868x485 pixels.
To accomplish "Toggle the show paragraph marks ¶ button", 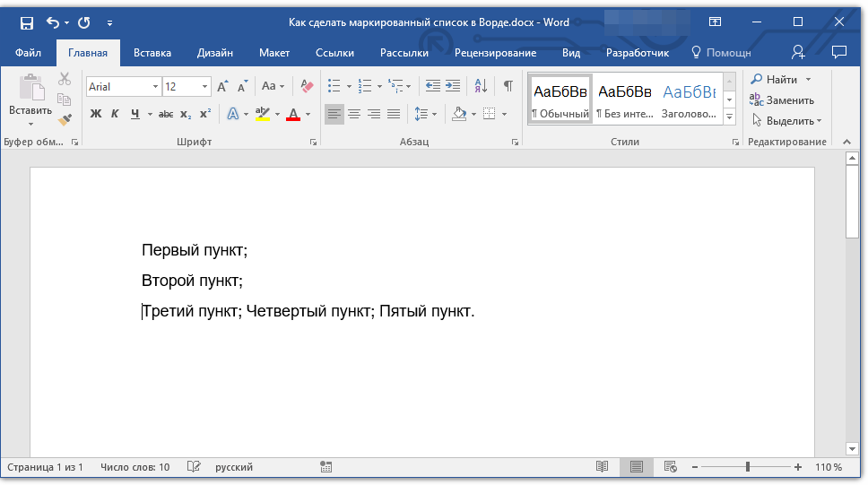I will (508, 86).
